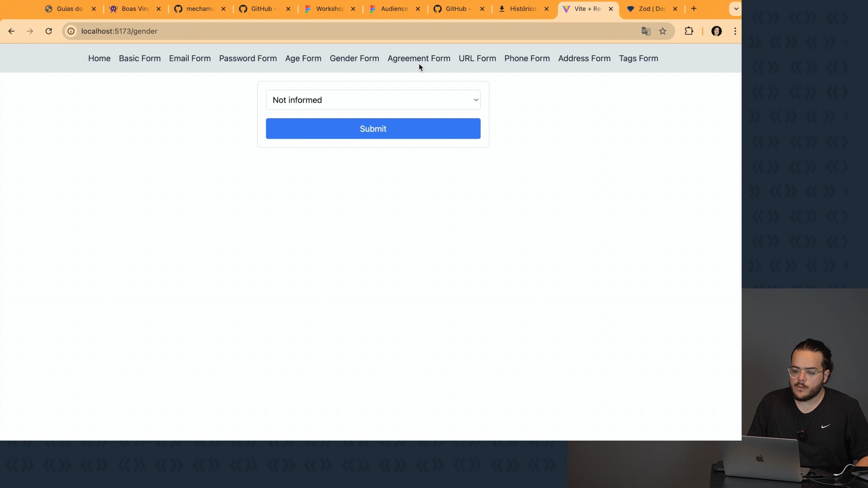Bookmark page with the star icon
Screen dimensions: 868x488
click(x=663, y=31)
